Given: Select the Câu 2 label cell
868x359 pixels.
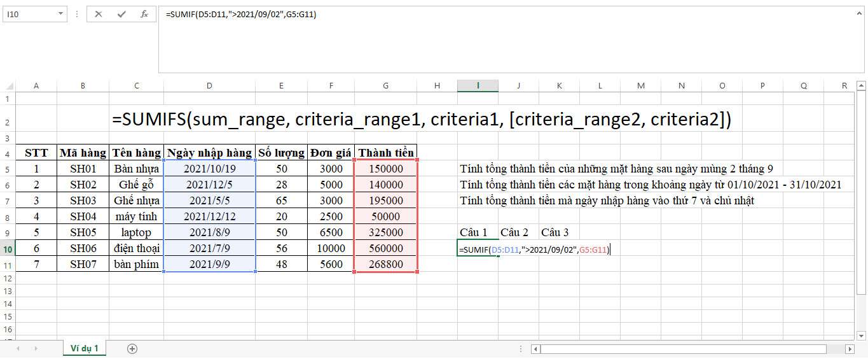Looking at the screenshot, I should pos(518,232).
